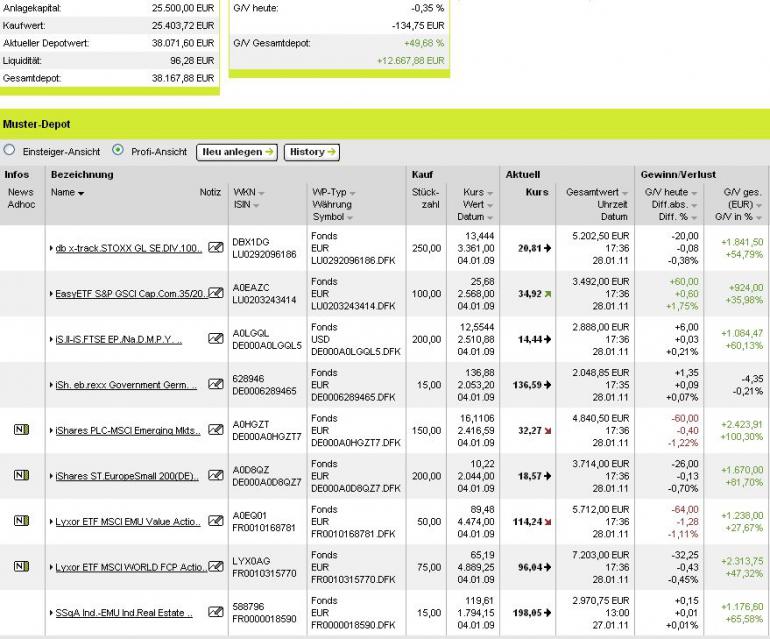Edit note icon for SSgA Ind.-EMU Real Estate
The height and width of the screenshot is (639, 770).
(x=216, y=612)
